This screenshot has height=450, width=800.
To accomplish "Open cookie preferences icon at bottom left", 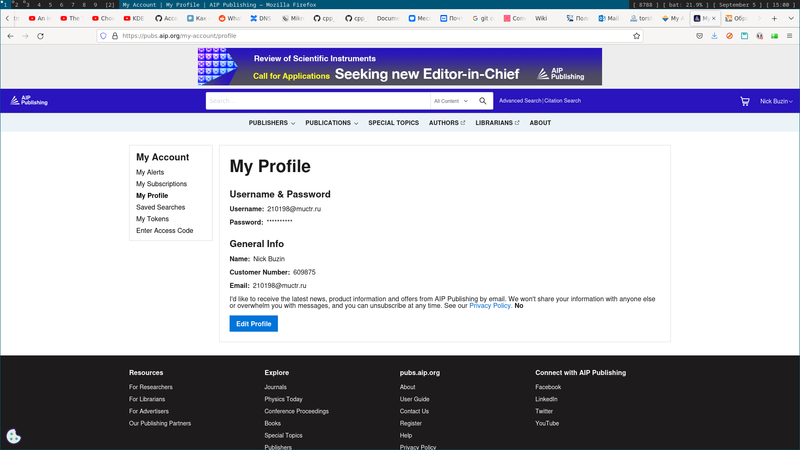I will 13,436.
